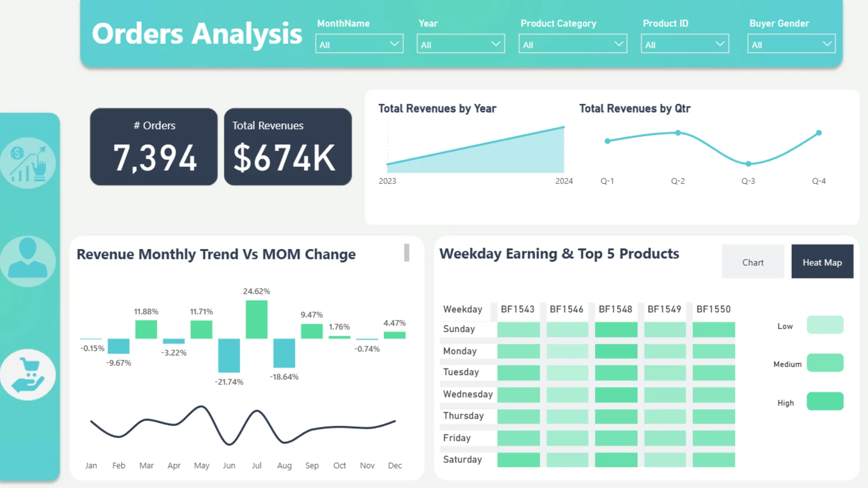Select the Saturday row label
The image size is (868, 488).
point(462,460)
